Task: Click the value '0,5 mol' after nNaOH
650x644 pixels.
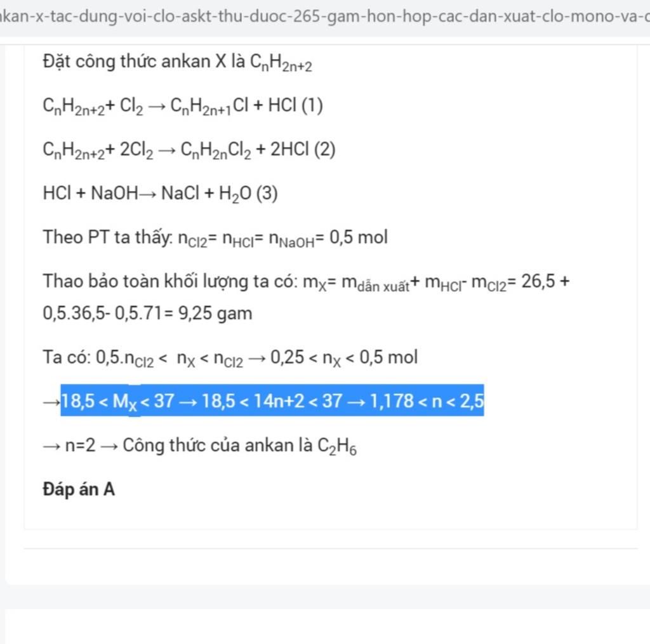Action: click(359, 237)
